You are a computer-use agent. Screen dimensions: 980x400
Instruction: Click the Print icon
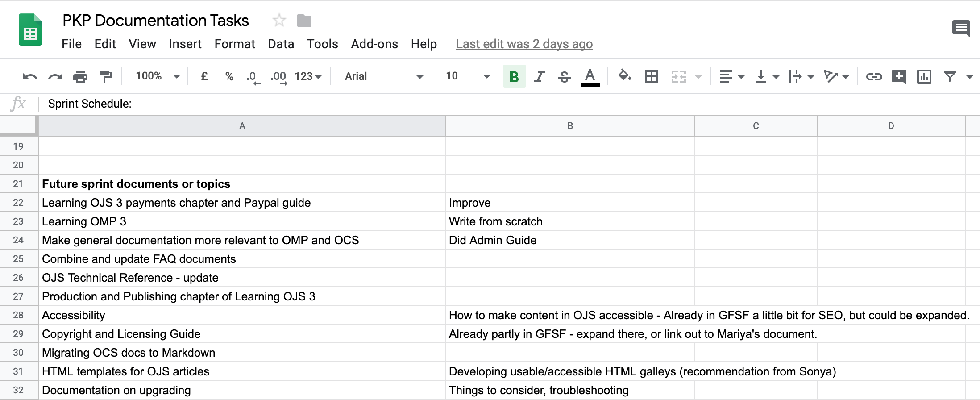point(80,77)
